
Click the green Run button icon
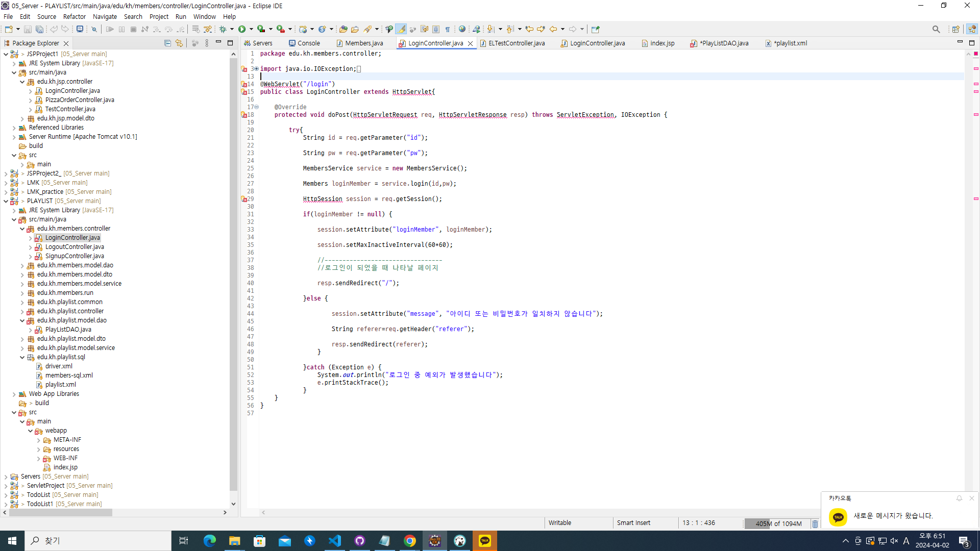tap(242, 29)
